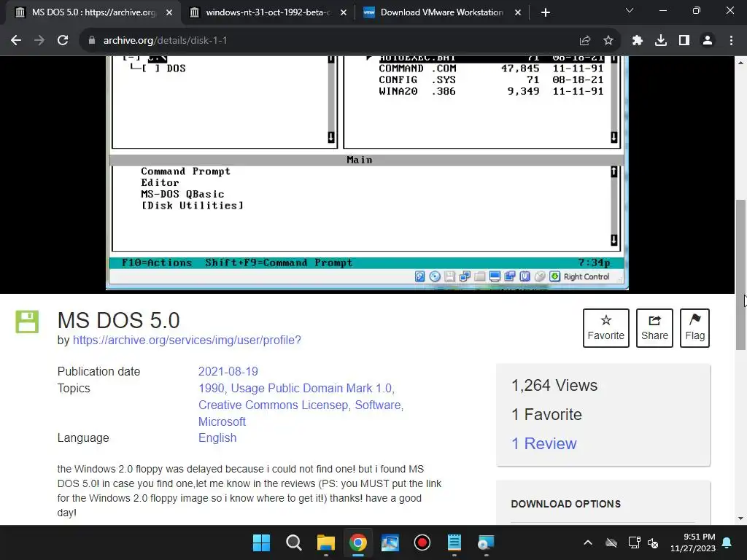
Task: Open a new browser tab
Action: 546,12
